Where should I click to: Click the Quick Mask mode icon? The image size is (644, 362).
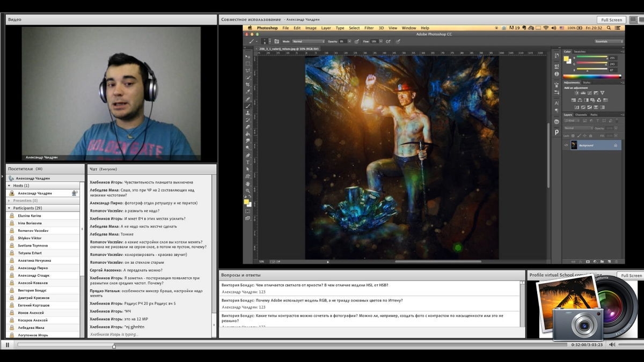point(248,211)
